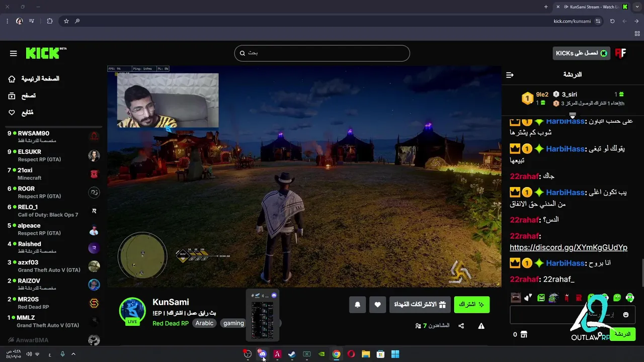
Task: Click the chat message input field
Action: tap(573, 315)
